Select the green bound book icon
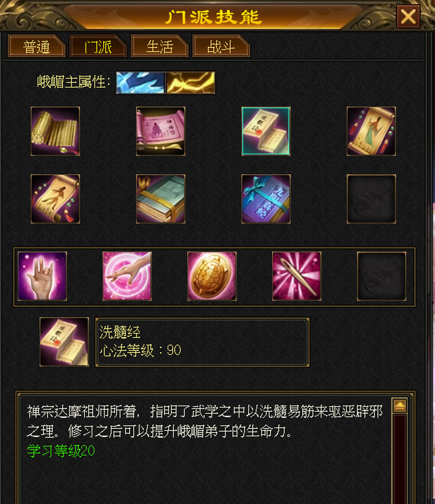Image resolution: width=435 pixels, height=504 pixels. (161, 199)
